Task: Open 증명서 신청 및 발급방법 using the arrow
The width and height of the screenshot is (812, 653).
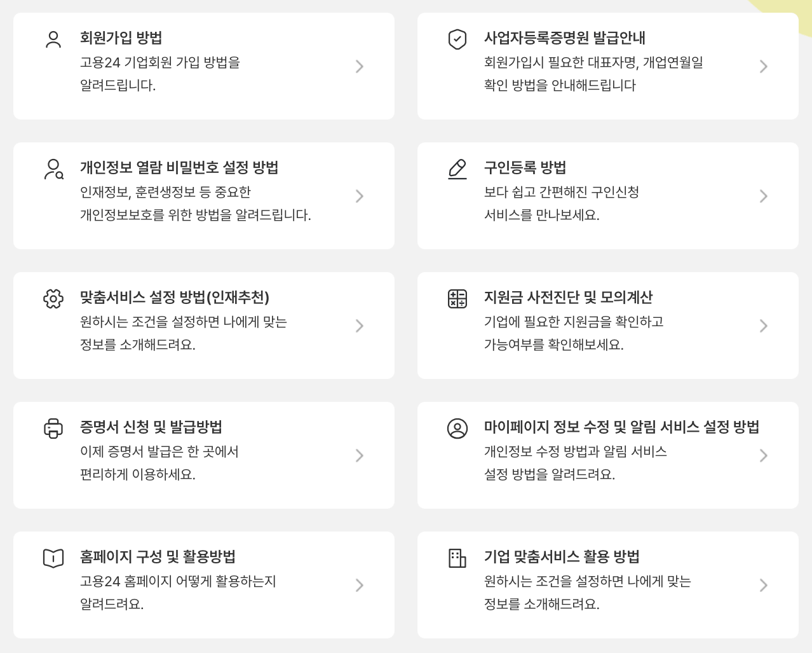Action: 360,455
